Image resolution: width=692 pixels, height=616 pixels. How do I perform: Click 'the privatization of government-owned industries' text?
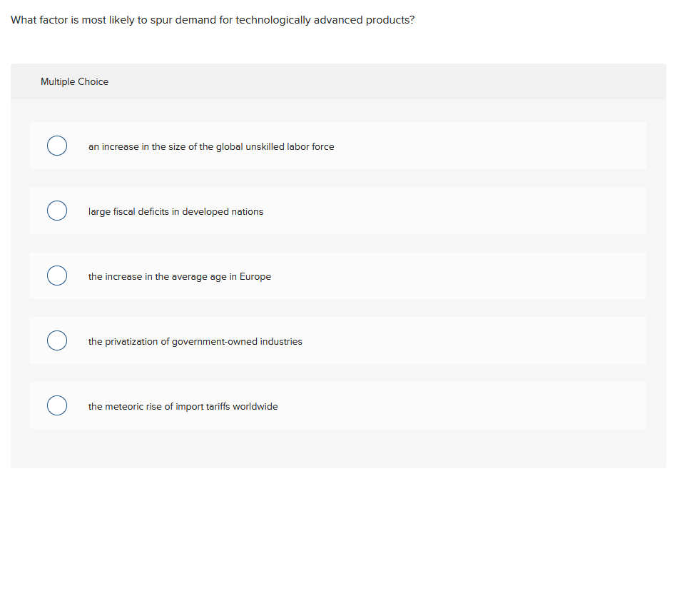tap(195, 342)
